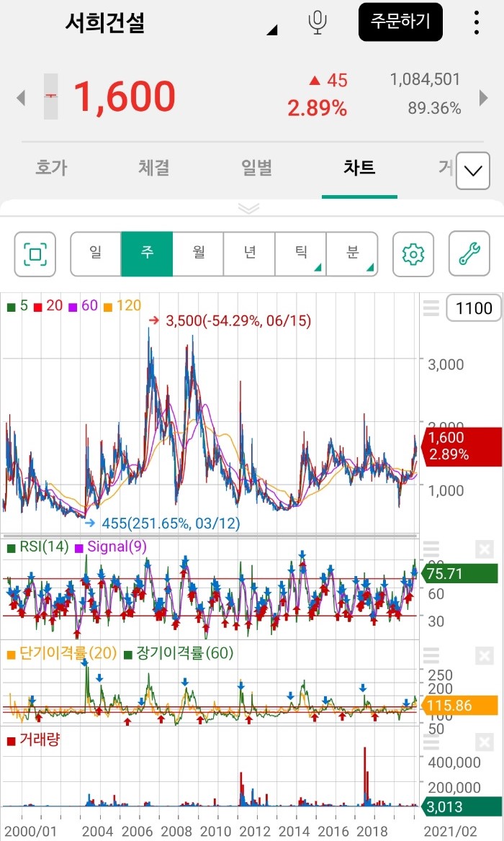Image resolution: width=504 pixels, height=841 pixels.
Task: Tap the 1,084,501 volume figure
Action: coord(425,79)
